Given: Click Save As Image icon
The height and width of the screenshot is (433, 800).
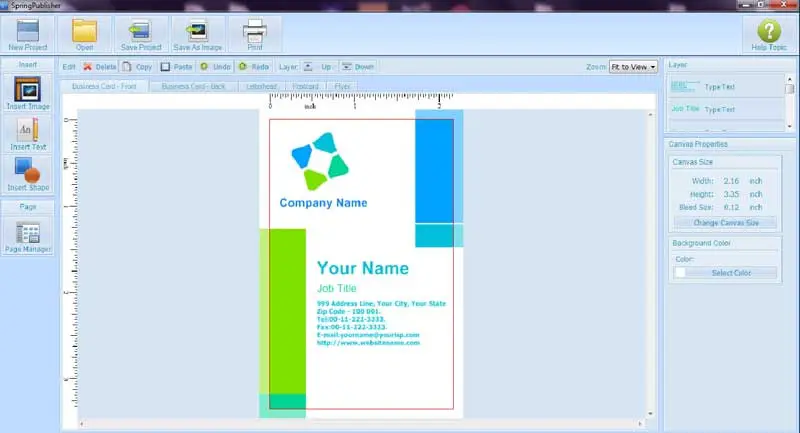Looking at the screenshot, I should (x=198, y=31).
